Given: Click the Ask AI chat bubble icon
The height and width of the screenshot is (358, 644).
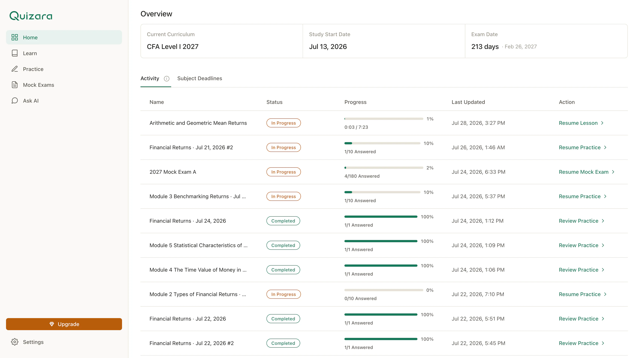Looking at the screenshot, I should pos(15,101).
